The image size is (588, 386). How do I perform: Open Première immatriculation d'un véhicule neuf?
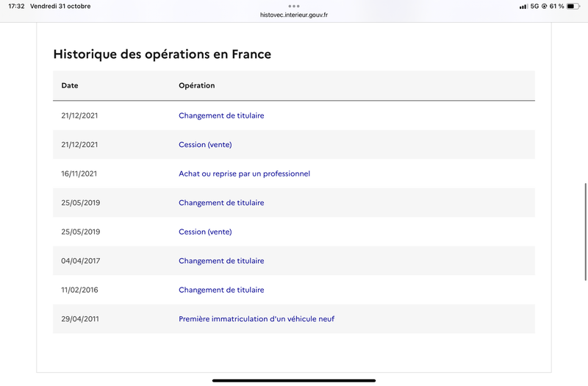pos(257,319)
